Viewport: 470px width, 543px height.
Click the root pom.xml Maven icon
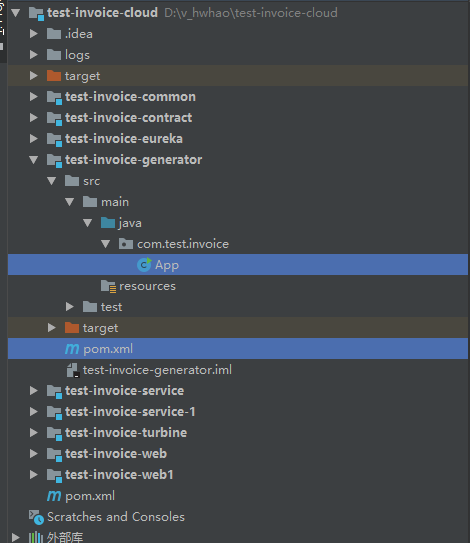click(54, 496)
